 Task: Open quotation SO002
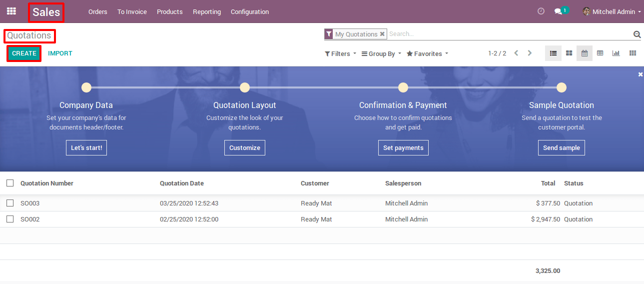pyautogui.click(x=30, y=219)
